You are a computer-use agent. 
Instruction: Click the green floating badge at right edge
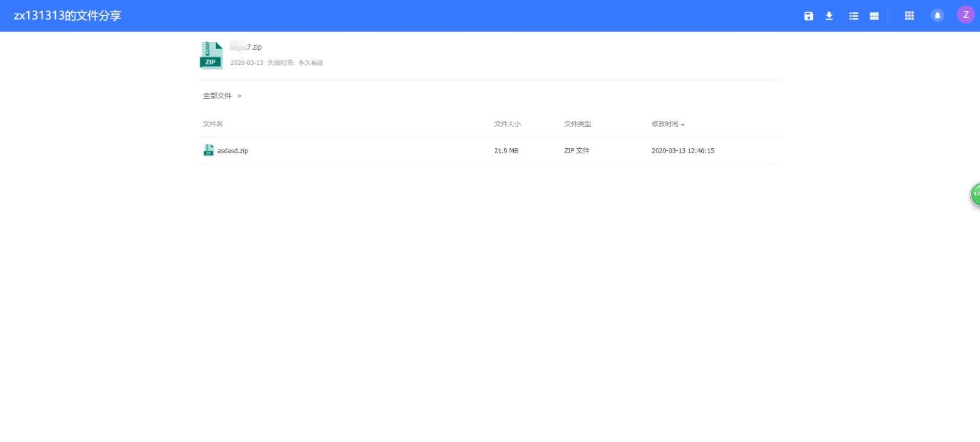(x=975, y=194)
